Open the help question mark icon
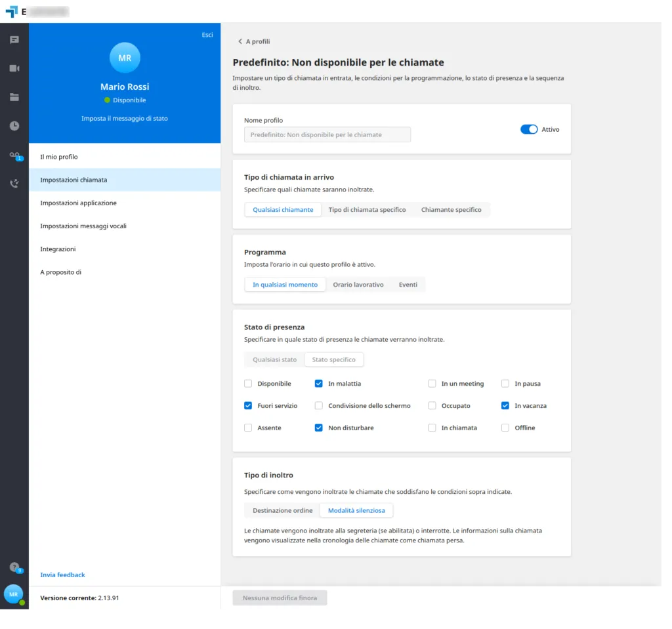The image size is (672, 629). click(15, 568)
